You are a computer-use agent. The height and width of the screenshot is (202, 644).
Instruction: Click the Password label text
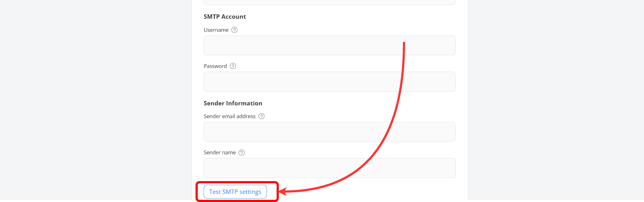point(215,66)
